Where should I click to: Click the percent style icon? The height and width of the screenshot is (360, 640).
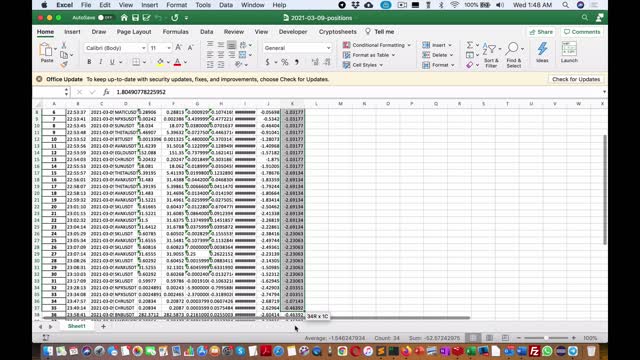[284, 62]
